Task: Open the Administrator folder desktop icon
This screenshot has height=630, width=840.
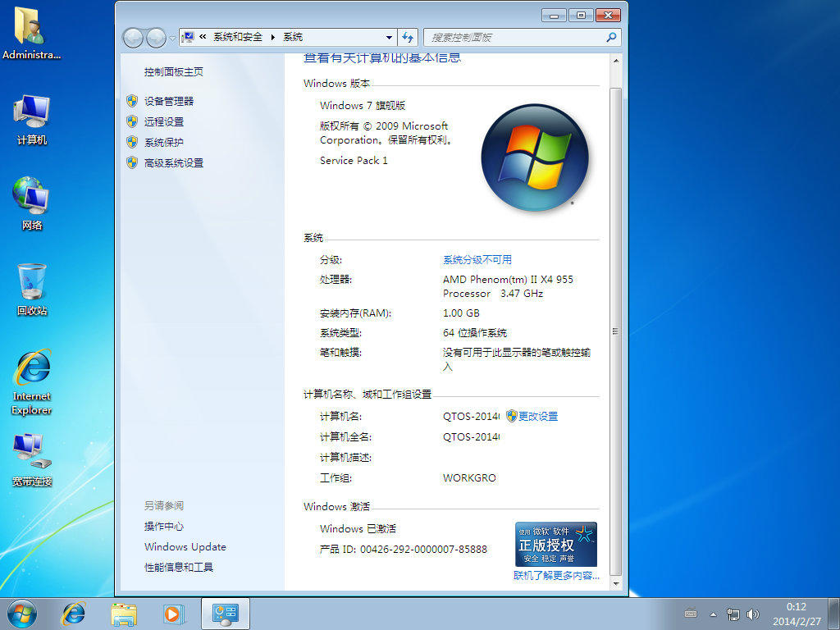Action: (x=31, y=32)
